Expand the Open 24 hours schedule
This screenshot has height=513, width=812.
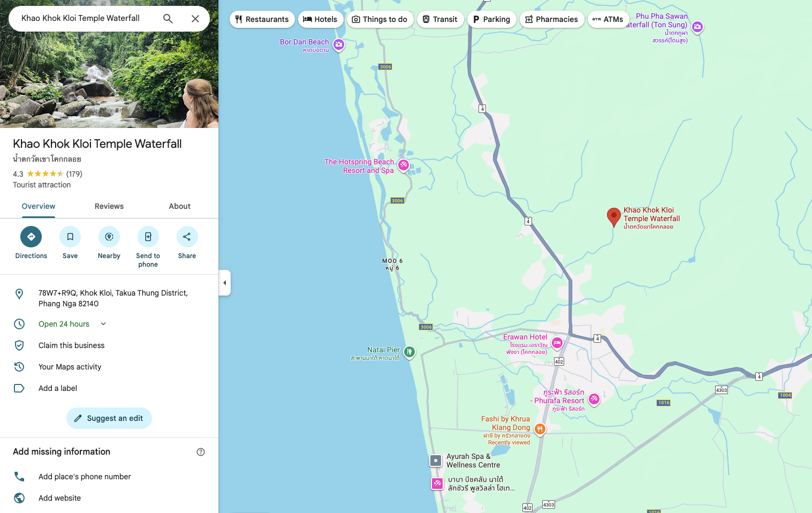[x=103, y=324]
